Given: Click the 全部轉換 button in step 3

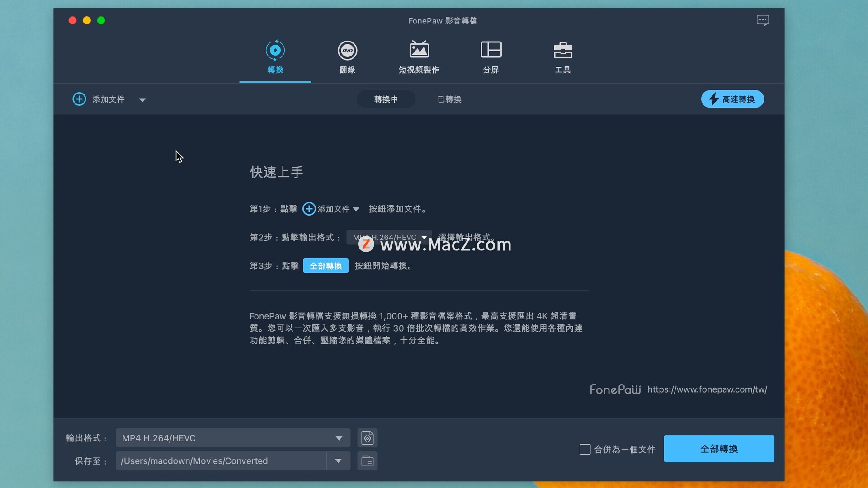Looking at the screenshot, I should (x=325, y=266).
